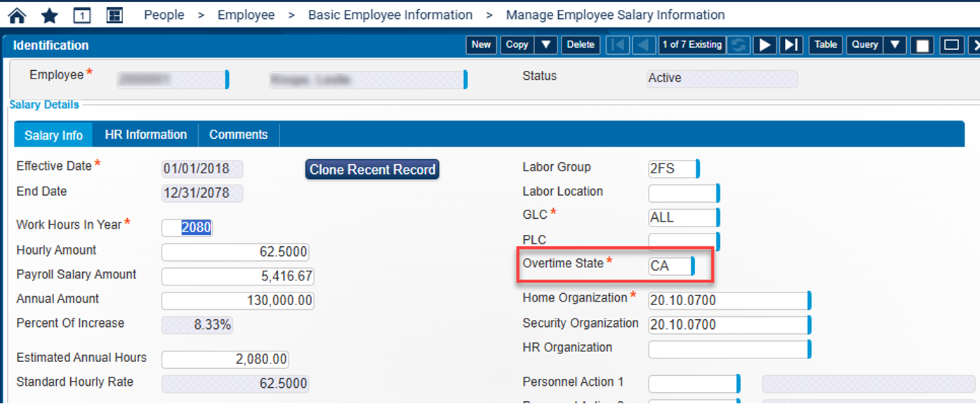Open the Overtime State lookup
The width and height of the screenshot is (980, 404).
tap(692, 266)
